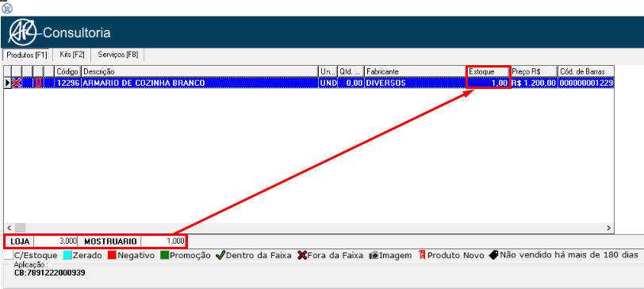Select the ARMARIO DE COZINHA BRANCO description cell
The height and width of the screenshot is (289, 644).
point(200,83)
